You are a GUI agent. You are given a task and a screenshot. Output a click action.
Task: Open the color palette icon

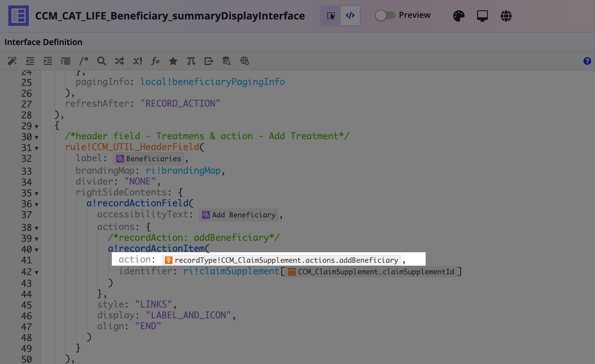tap(459, 16)
